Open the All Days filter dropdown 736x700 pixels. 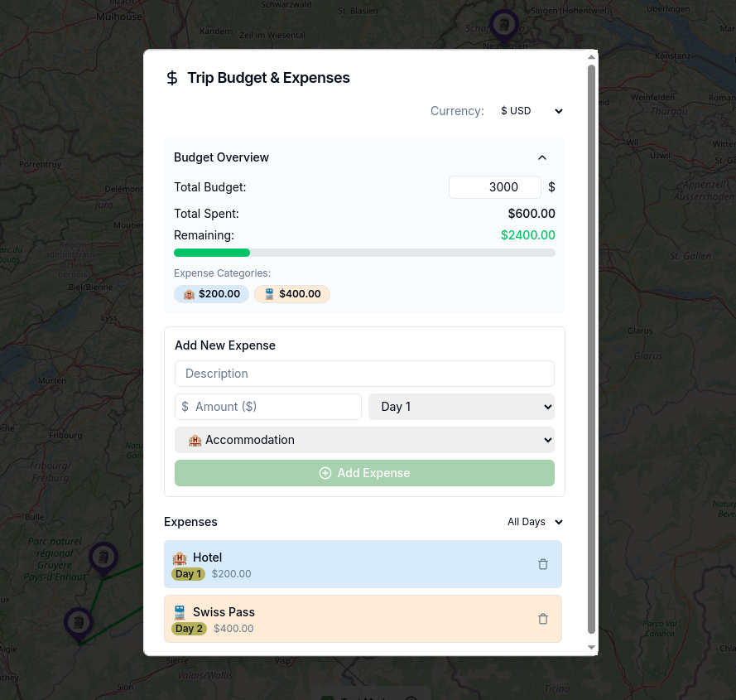535,522
